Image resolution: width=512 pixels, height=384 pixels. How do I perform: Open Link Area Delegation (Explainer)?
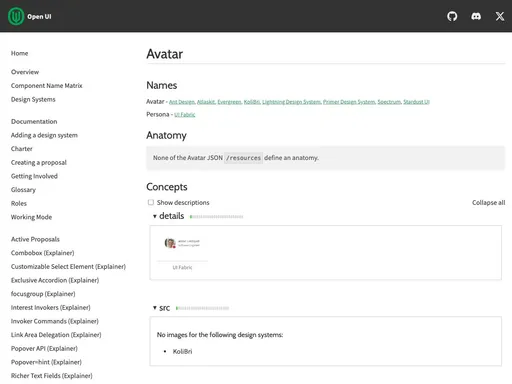(56, 335)
